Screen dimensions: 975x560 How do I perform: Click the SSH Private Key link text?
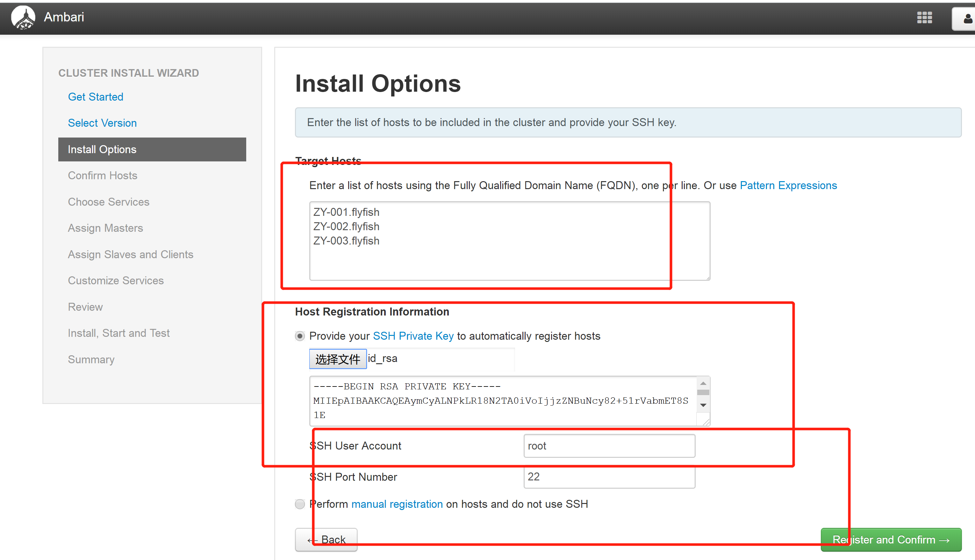414,336
